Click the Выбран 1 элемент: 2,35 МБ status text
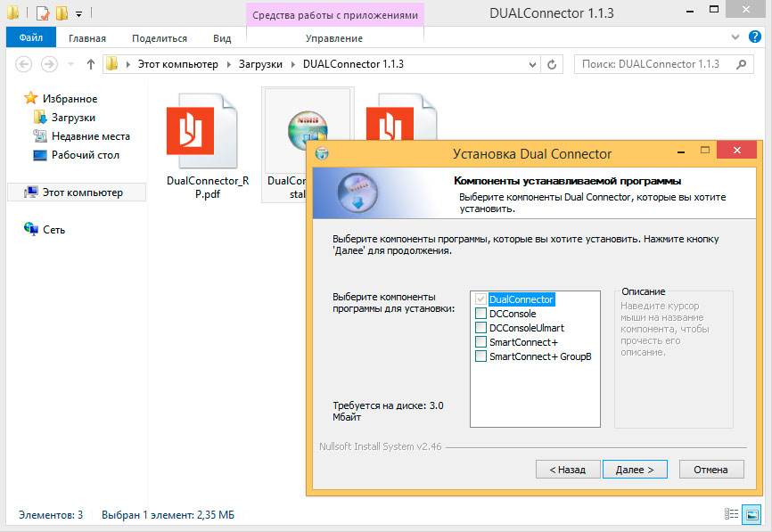Viewport: 772px width, 532px height. [168, 515]
